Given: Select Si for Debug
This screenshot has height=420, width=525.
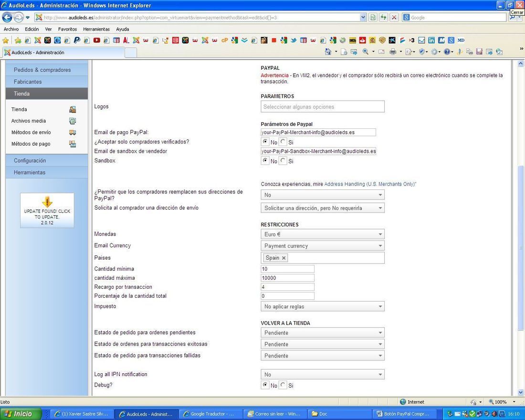Looking at the screenshot, I should coord(283,385).
